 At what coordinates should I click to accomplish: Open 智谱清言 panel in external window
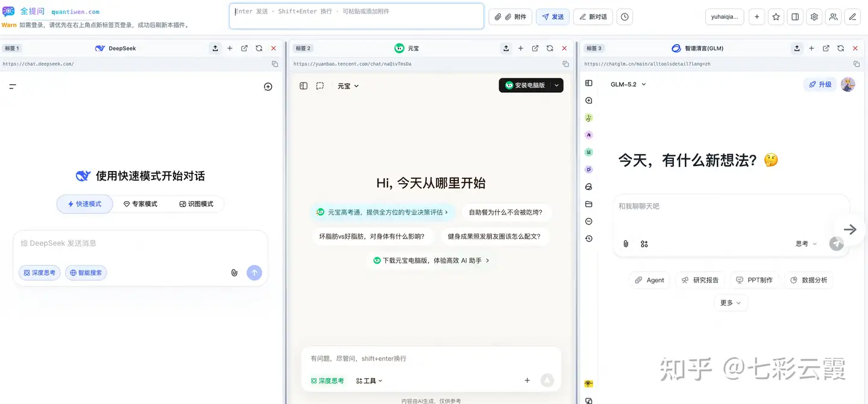[x=826, y=48]
